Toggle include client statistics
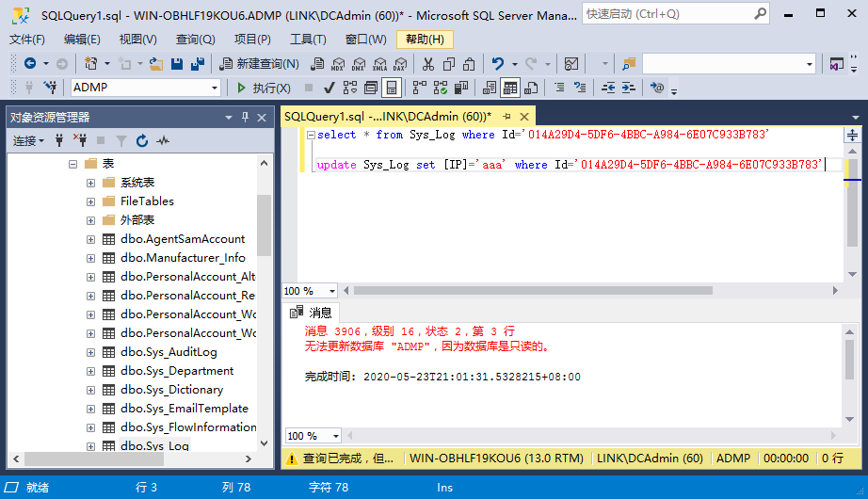868x499 pixels. coord(460,88)
